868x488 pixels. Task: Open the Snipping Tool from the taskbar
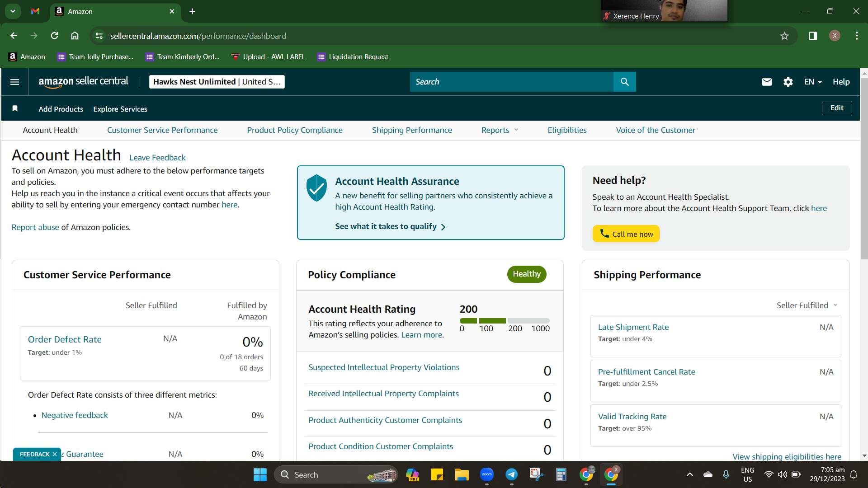pos(536,474)
